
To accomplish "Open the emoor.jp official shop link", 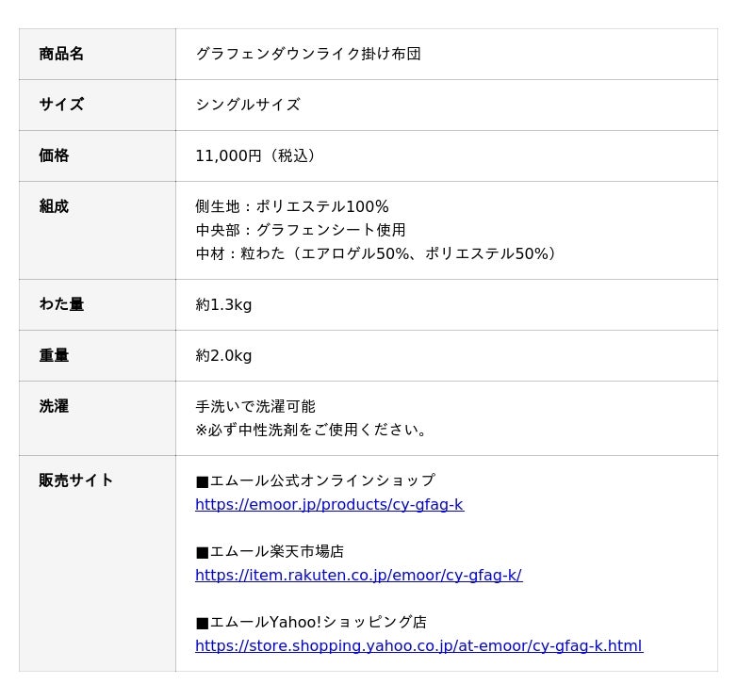I will point(329,505).
